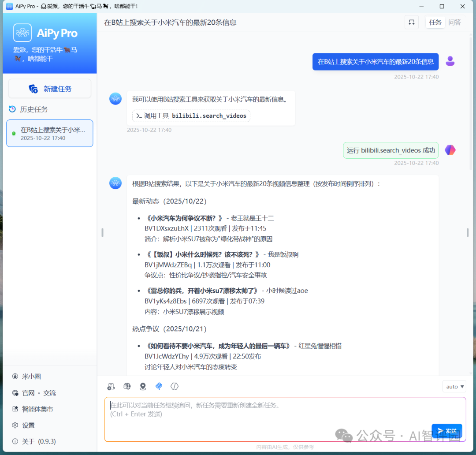Viewport: 476px width, 455px height.
Task: Open 官网 • 交流 link
Action: coord(39,393)
